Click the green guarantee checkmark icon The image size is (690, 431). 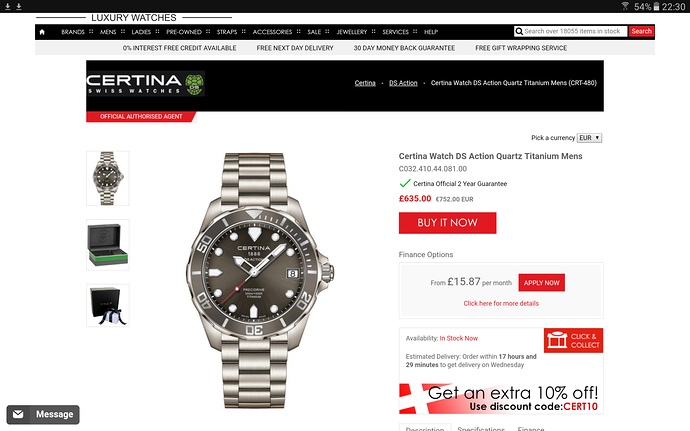coord(405,183)
